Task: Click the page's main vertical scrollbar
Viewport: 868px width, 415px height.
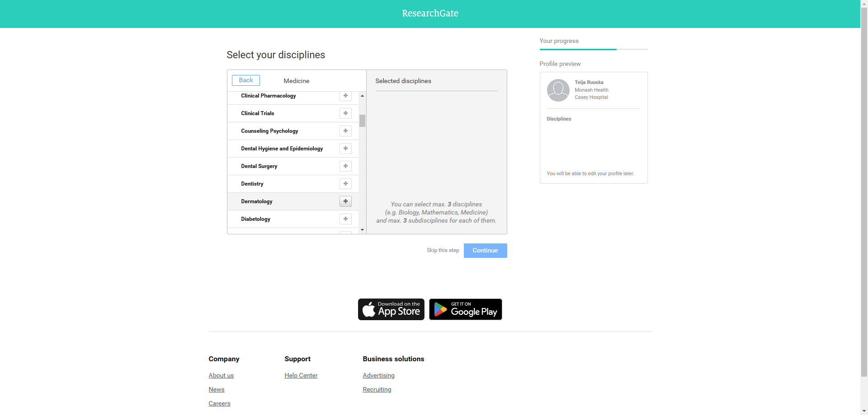Action: [x=864, y=192]
